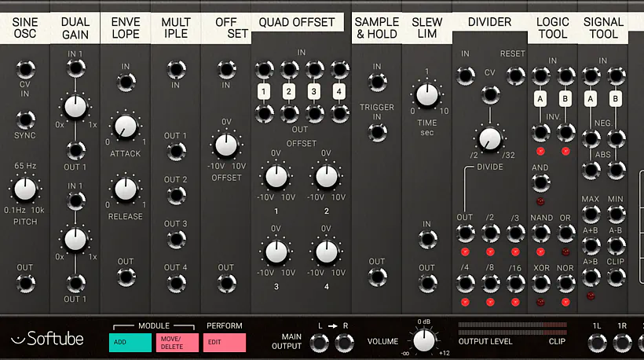Click the Logic Tool NAND jack
This screenshot has width=644, height=360.
coord(540,233)
